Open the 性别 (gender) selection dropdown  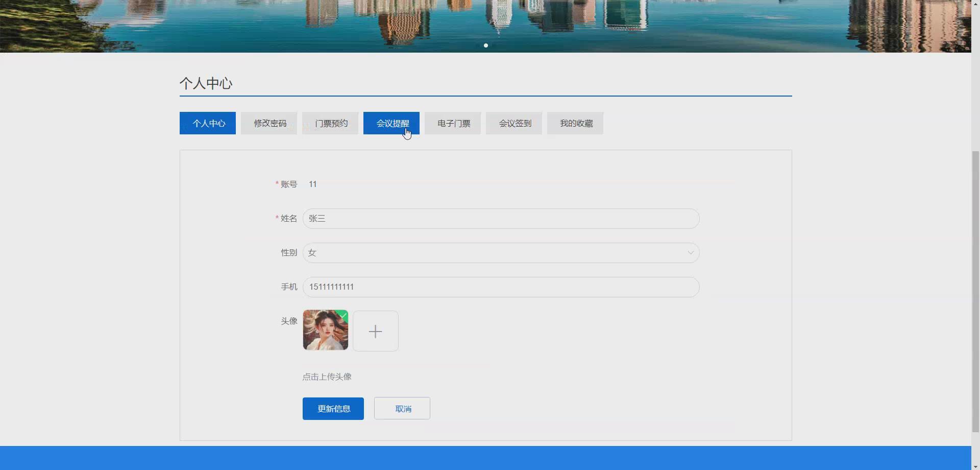point(500,252)
